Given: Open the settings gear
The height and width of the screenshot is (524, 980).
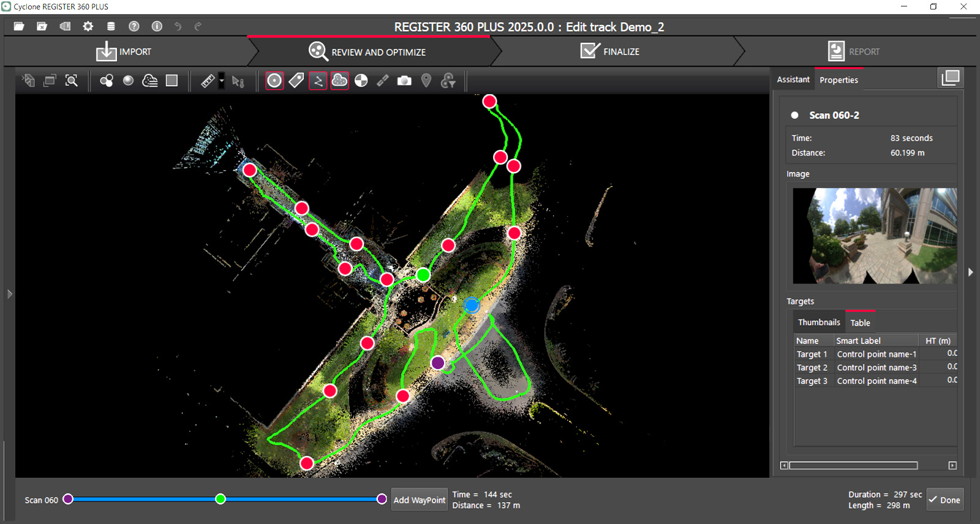Looking at the screenshot, I should tap(88, 26).
